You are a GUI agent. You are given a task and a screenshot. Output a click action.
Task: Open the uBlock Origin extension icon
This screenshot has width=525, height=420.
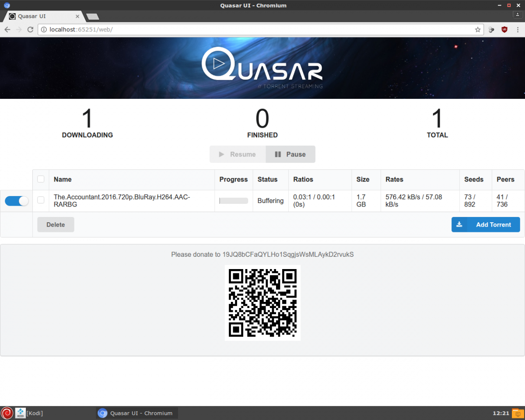click(504, 30)
